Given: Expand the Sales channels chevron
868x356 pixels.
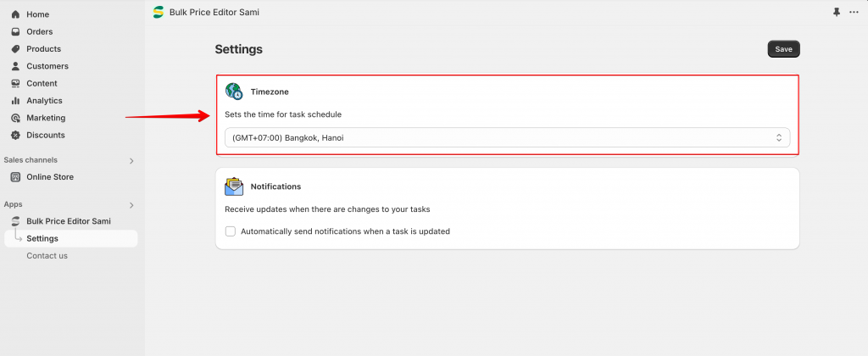Looking at the screenshot, I should point(131,160).
